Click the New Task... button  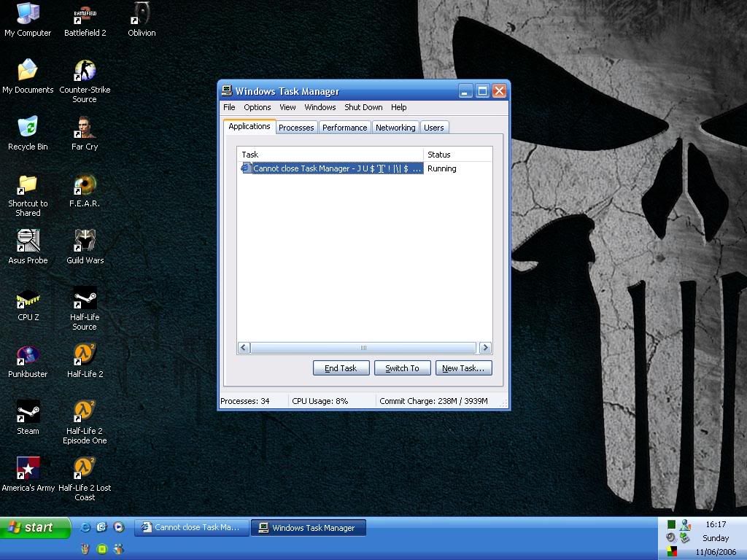463,368
